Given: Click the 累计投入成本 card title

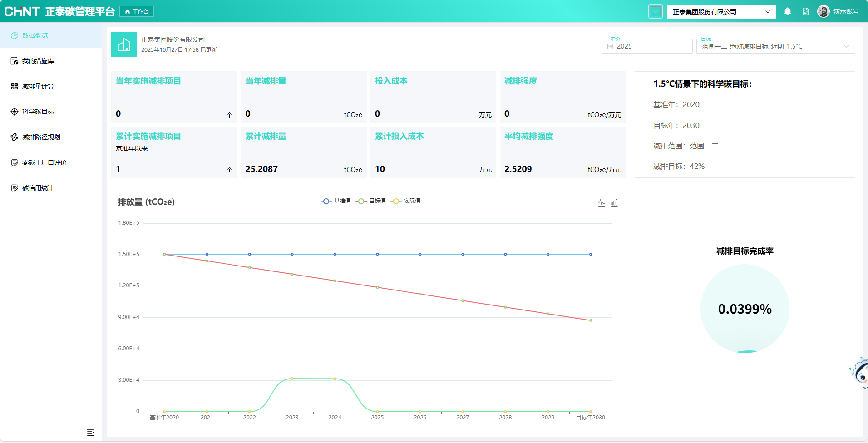Looking at the screenshot, I should [x=399, y=136].
